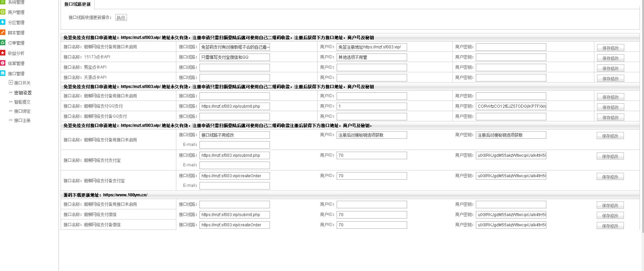Click the 接口名称: 细柳网络支付微信 label
This screenshot has height=271, width=644.
90,214
